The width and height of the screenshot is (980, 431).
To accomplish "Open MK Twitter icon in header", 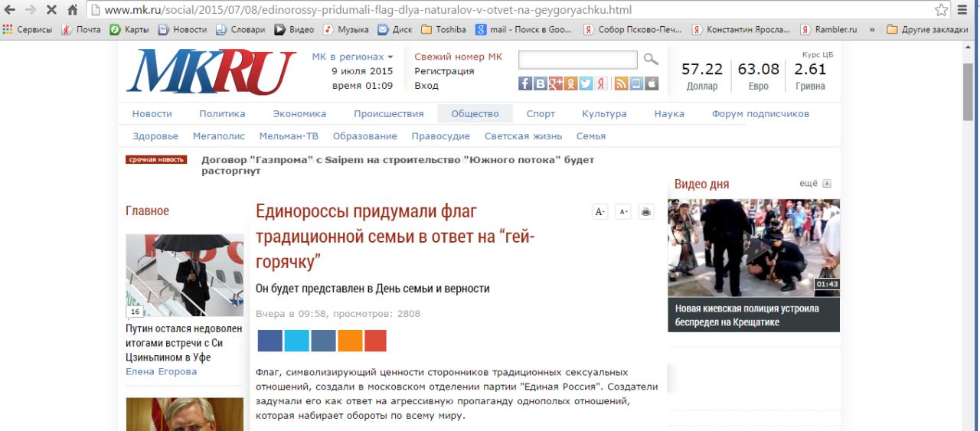I will tap(585, 83).
